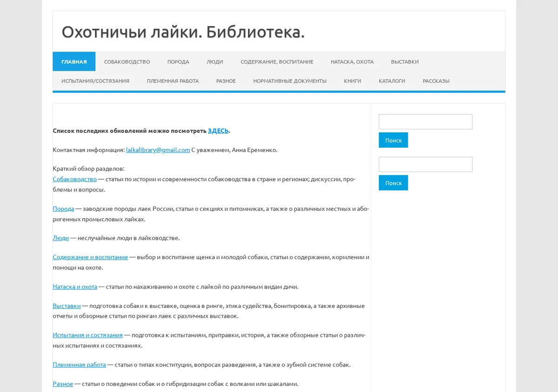Go to Испытания/состязания in the navigation
This screenshot has width=558, height=392.
[95, 80]
